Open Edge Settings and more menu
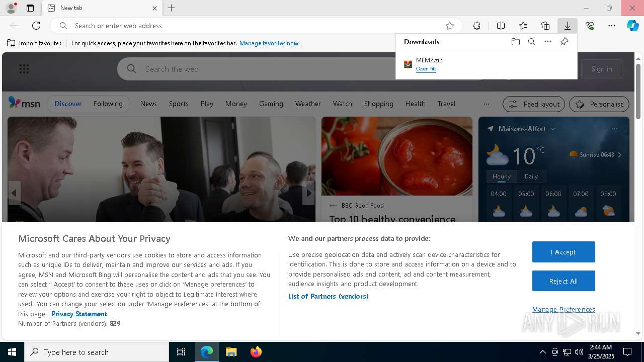Screen dimensions: 644x362 (x=612, y=26)
